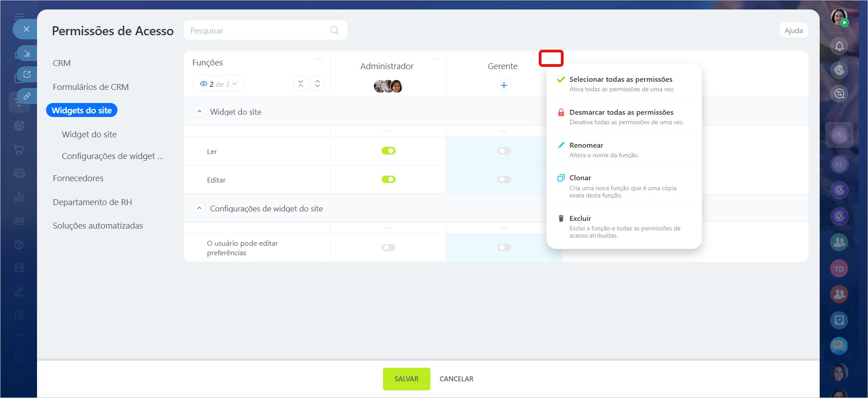Open the Administrador column three-dot menu
This screenshot has height=398, width=868.
[x=435, y=59]
